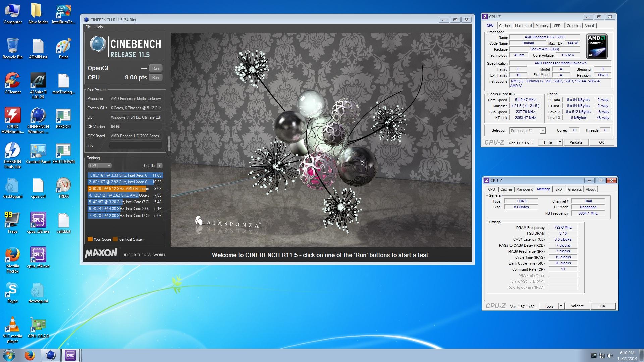Image resolution: width=644 pixels, height=362 pixels.
Task: Select ranking row 6C/6T @ 5.12 GHz AMD
Action: click(x=125, y=189)
